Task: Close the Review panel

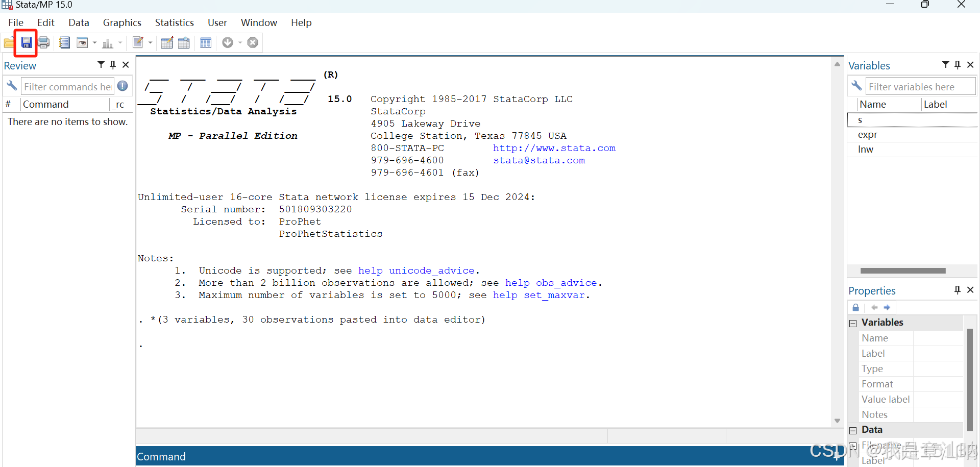Action: point(126,64)
